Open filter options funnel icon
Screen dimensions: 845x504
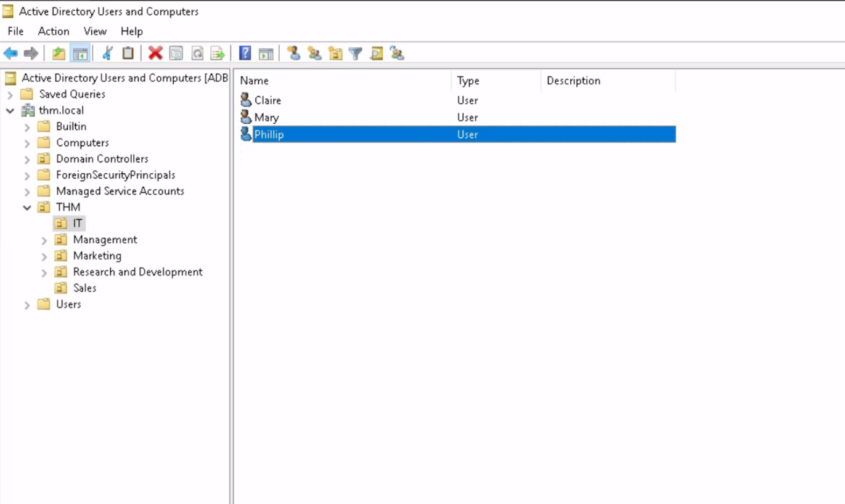[x=356, y=54]
